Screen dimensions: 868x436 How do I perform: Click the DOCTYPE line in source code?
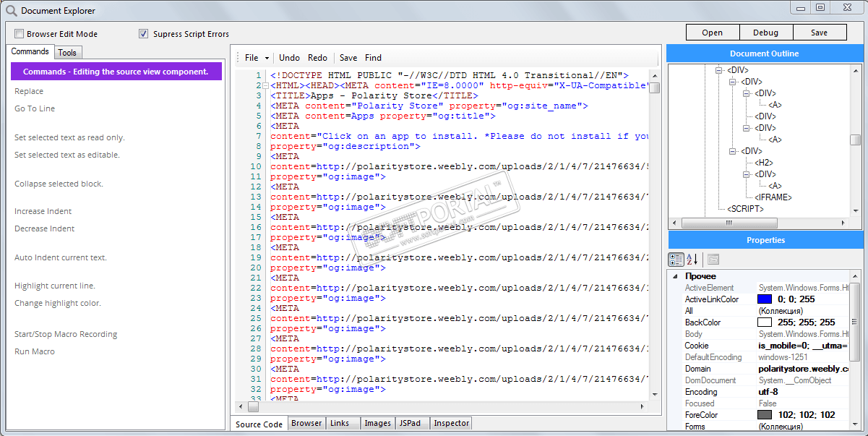pos(450,75)
